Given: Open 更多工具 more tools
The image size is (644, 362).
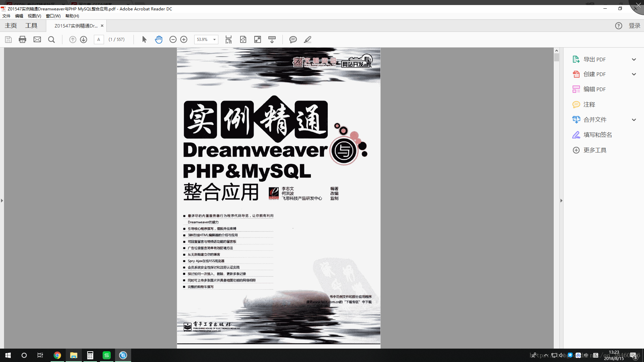Looking at the screenshot, I should point(595,150).
